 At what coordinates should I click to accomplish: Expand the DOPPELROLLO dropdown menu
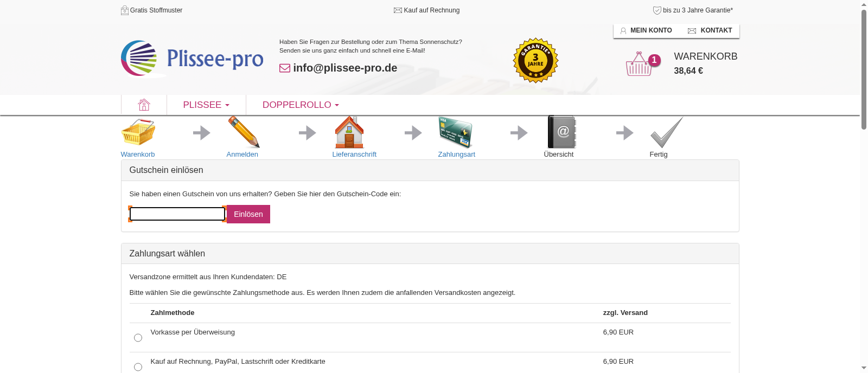point(301,105)
